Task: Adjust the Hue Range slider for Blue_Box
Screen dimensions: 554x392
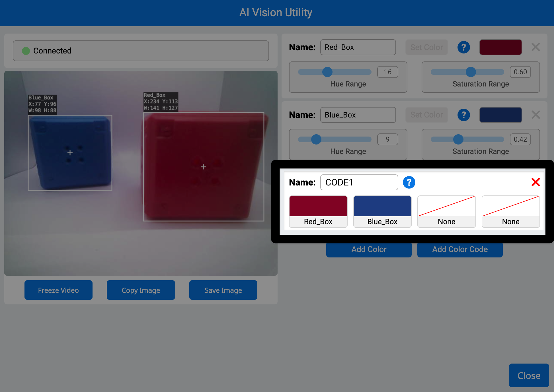Action: (x=316, y=139)
